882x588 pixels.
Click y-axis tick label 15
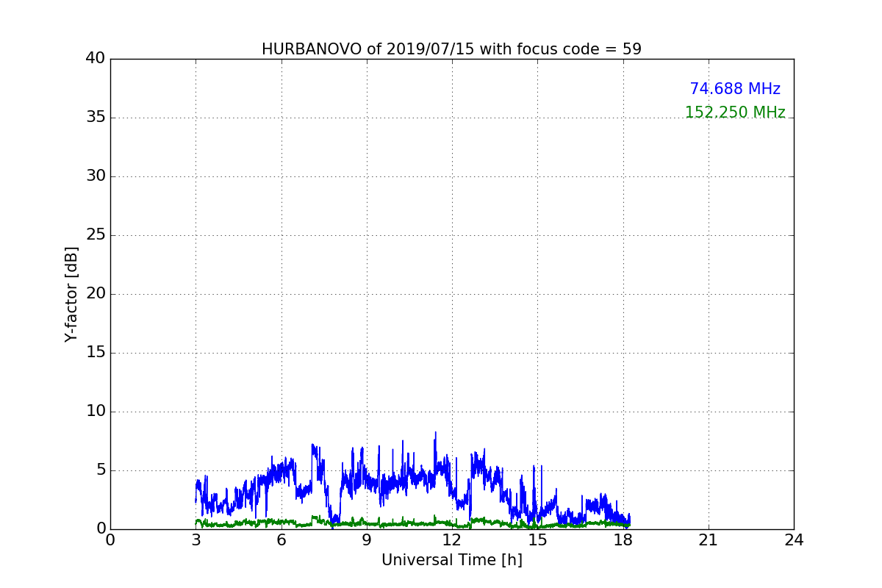[96, 353]
